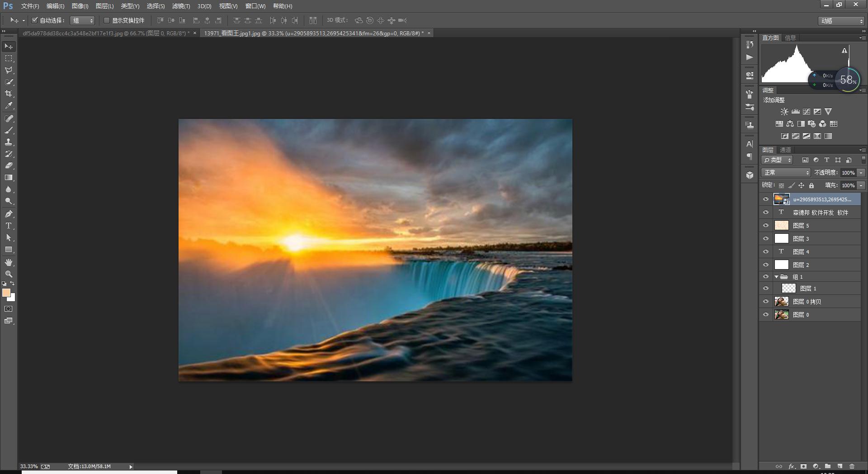Open the blend mode dropdown 正常
The image size is (868, 474).
click(786, 173)
